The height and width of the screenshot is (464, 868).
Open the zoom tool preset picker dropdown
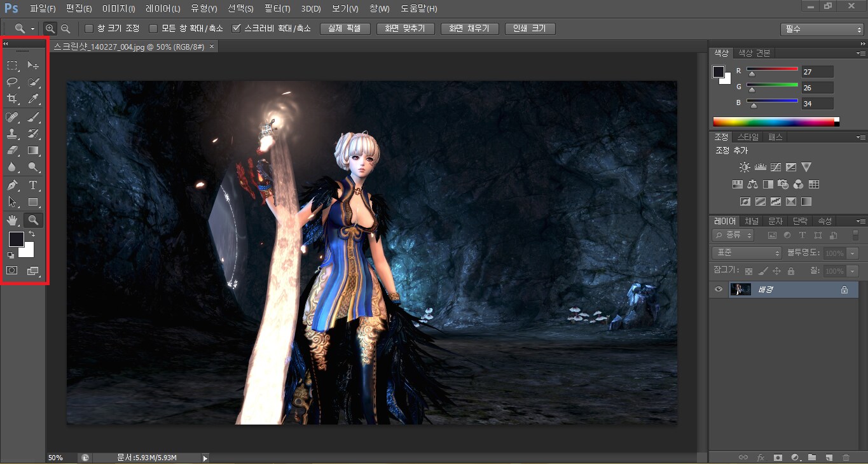32,29
